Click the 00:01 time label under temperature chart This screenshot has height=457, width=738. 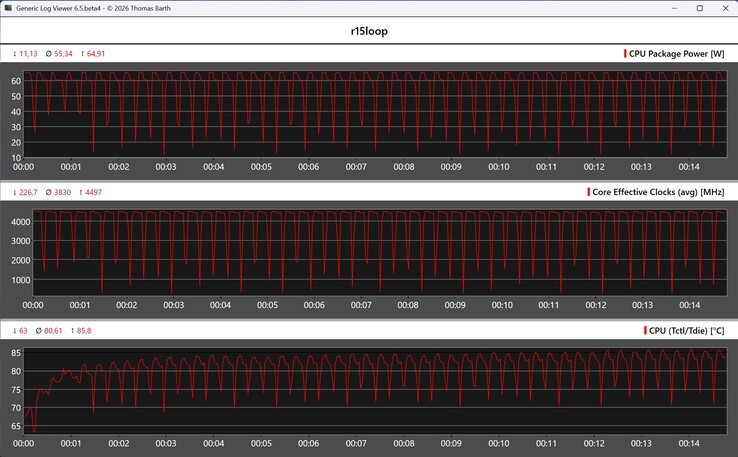pos(71,443)
